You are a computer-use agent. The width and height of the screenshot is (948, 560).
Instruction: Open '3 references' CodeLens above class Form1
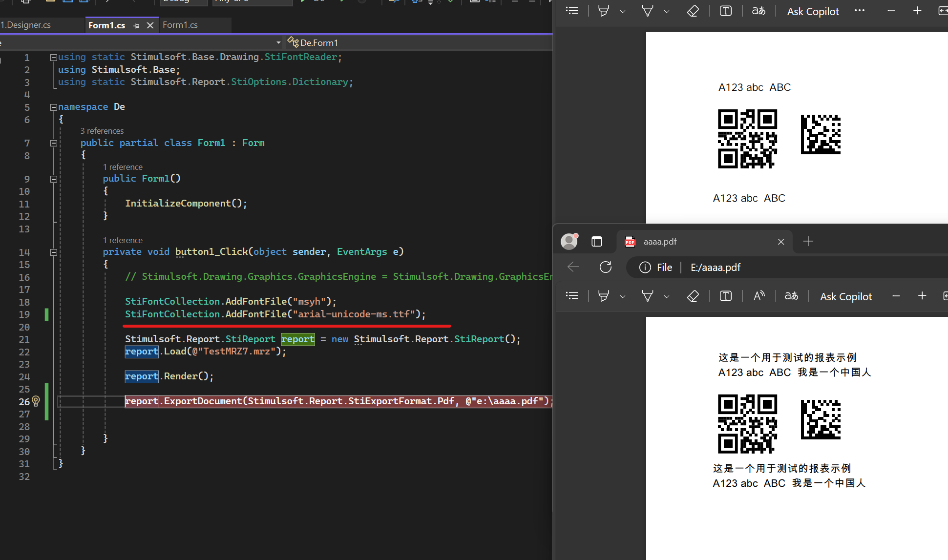pyautogui.click(x=102, y=131)
